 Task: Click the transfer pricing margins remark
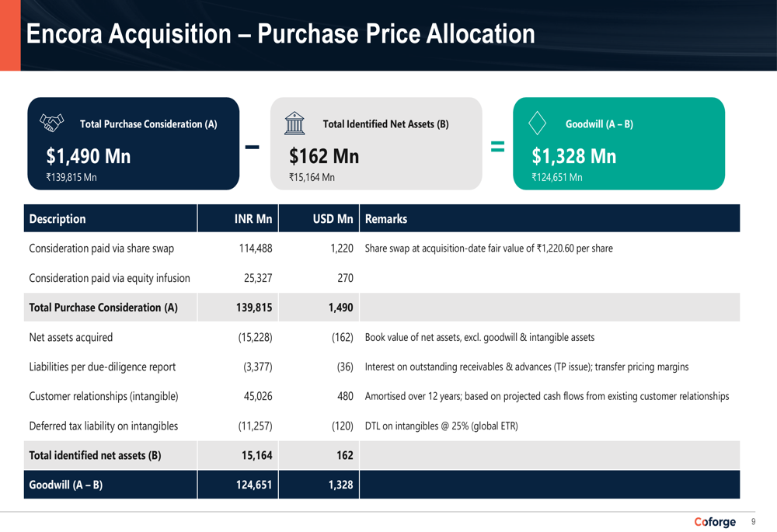[527, 367]
